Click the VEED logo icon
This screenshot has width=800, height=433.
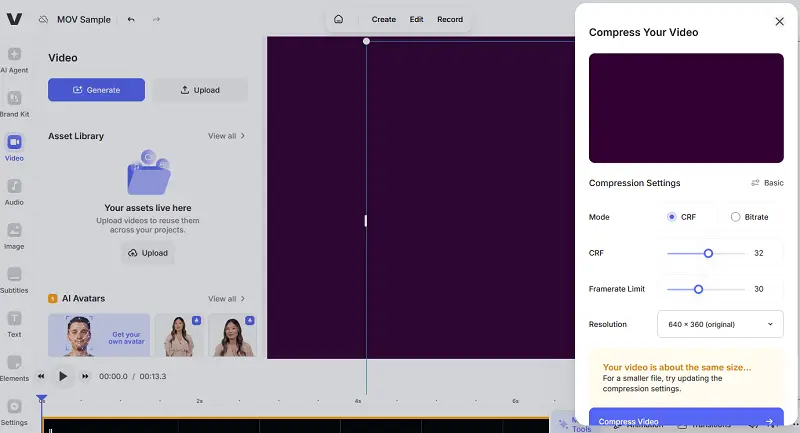[x=14, y=19]
